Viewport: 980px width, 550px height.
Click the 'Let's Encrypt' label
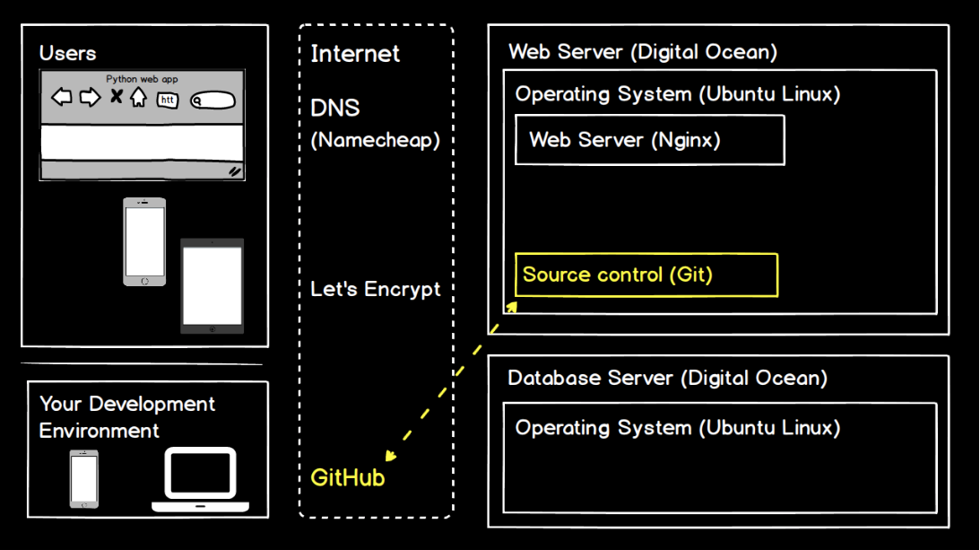pos(375,289)
